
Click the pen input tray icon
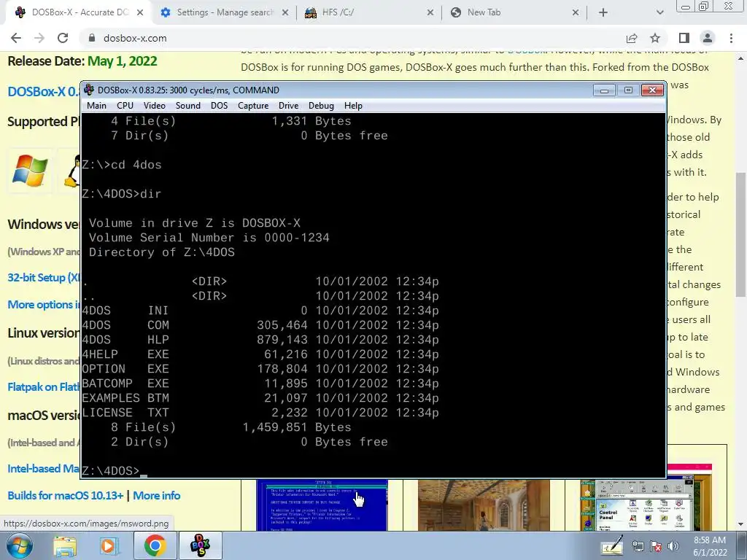(x=612, y=546)
